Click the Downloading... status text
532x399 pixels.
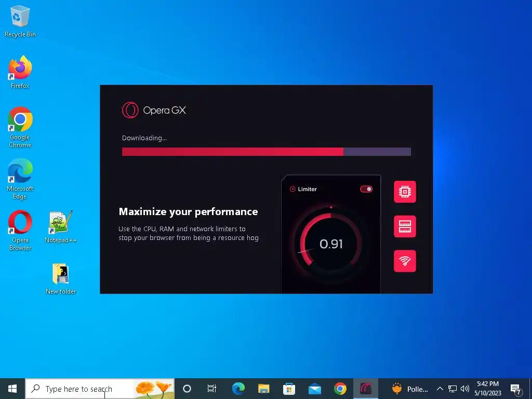pos(144,138)
